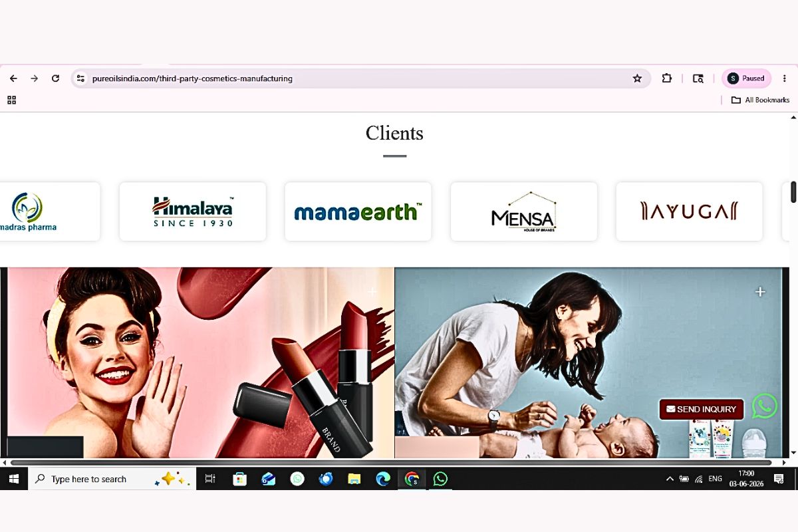798x532 pixels.
Task: Open the Paused profile button
Action: [746, 78]
